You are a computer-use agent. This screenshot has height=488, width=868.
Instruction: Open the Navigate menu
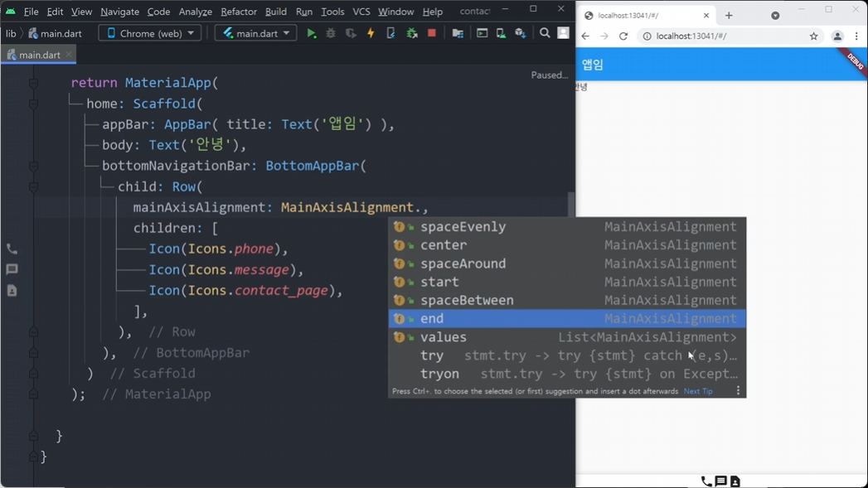click(119, 12)
